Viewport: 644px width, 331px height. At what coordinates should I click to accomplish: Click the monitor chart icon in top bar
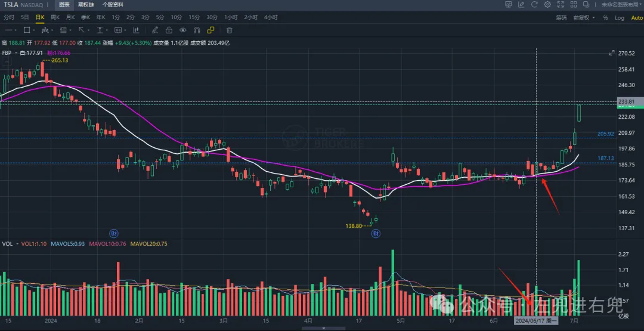click(x=509, y=5)
